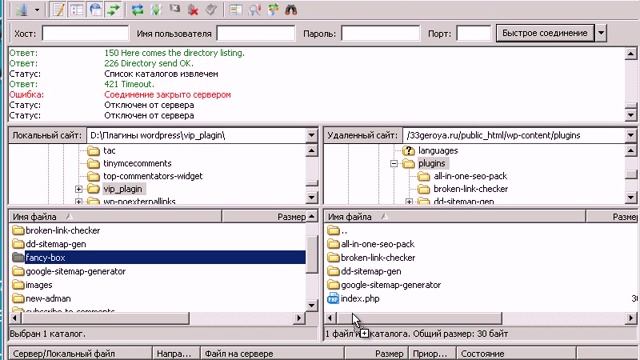
Task: Open directory listing filters icon
Action: coord(236,10)
